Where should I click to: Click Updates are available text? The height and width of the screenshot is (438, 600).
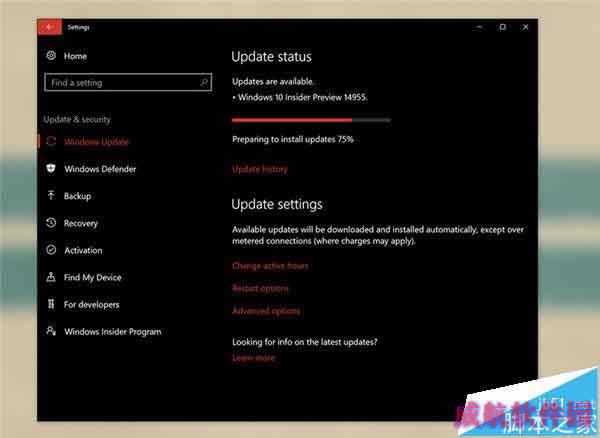coord(273,81)
